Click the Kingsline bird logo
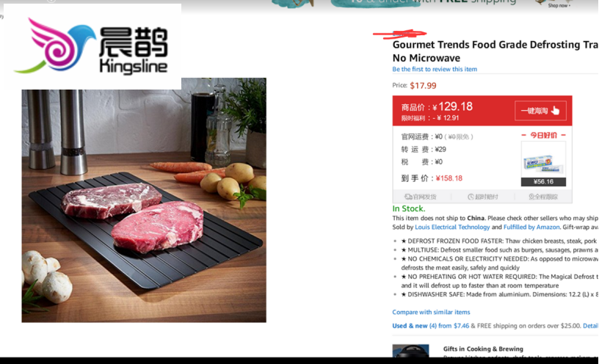Viewport: 599px width, 364px height. [x=54, y=45]
